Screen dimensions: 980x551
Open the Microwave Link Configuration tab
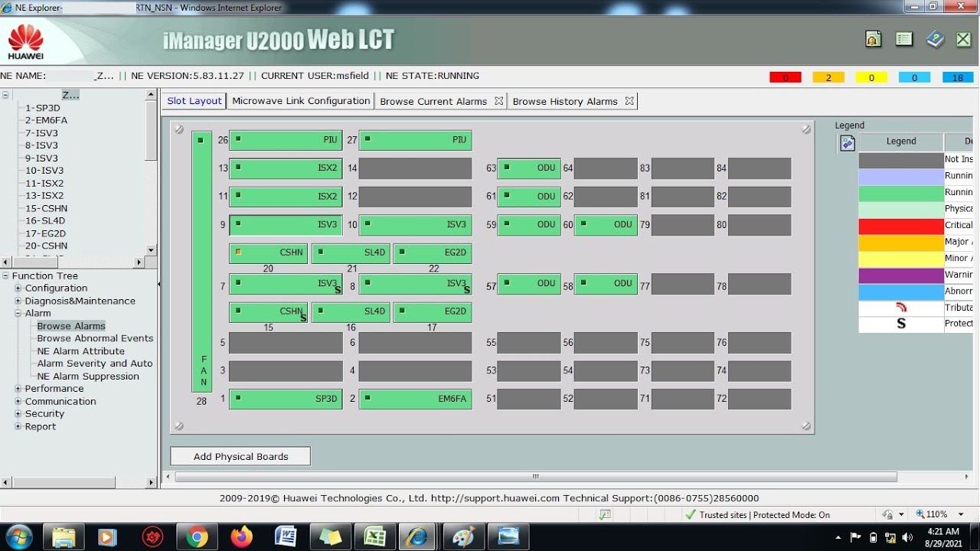301,101
